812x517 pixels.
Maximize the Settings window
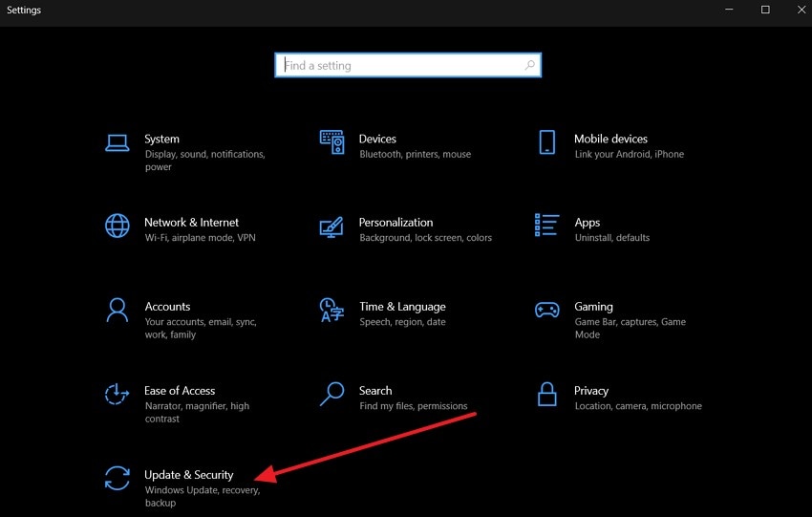click(x=765, y=10)
